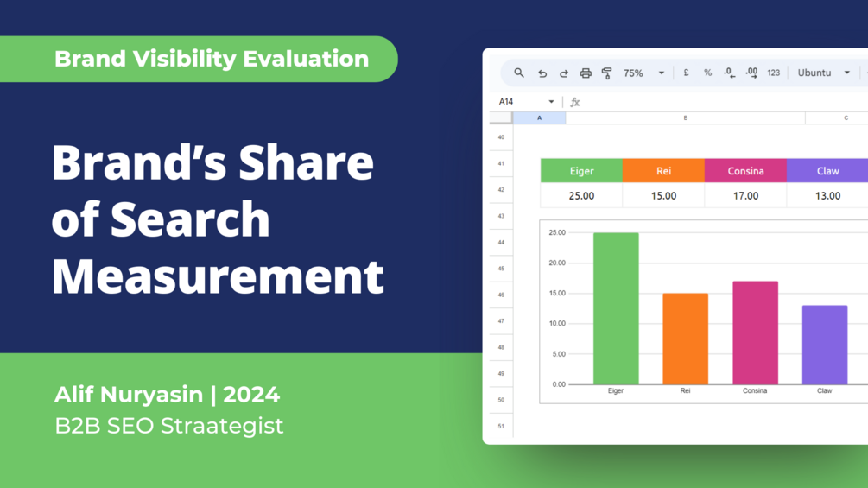Click the cell showing 25.00
Screen dimensions: 868x488
click(581, 195)
